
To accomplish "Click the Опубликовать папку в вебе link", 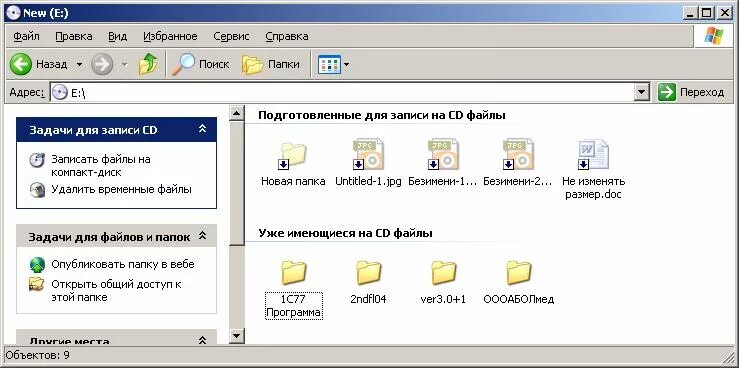I will [123, 264].
